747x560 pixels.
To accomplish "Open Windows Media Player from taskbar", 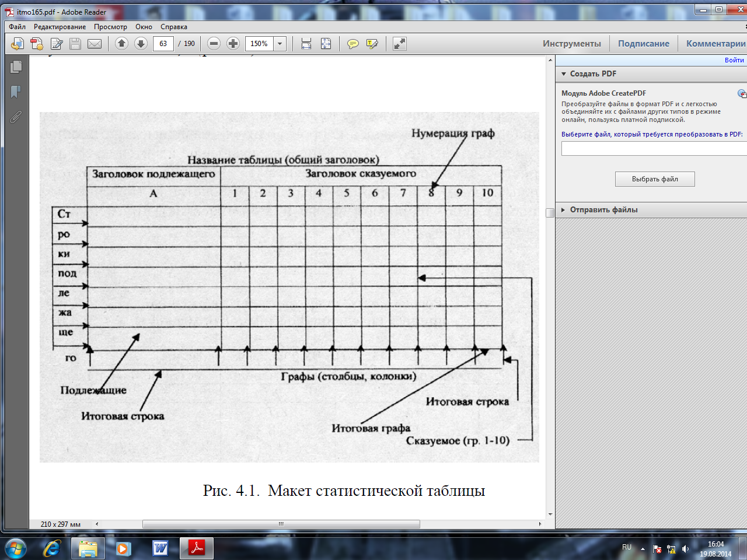I will 124,548.
